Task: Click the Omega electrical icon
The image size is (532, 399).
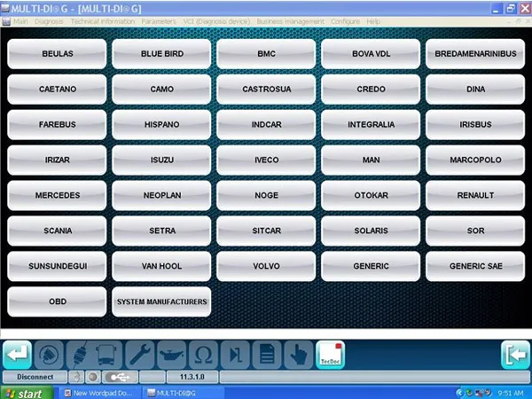Action: 203,355
